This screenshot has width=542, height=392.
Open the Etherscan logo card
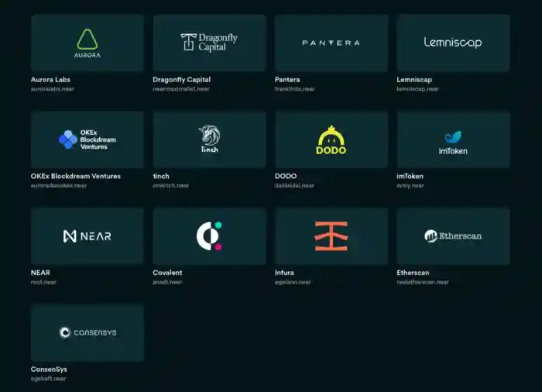[x=453, y=236]
